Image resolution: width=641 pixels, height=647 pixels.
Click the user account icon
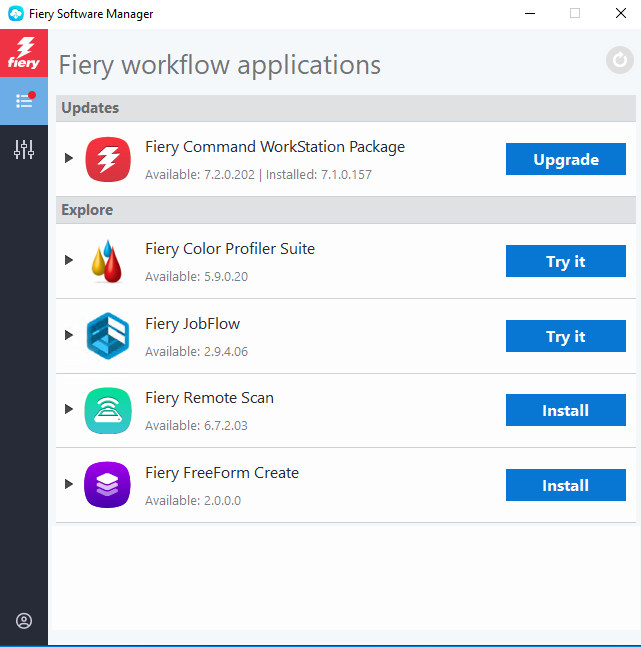pyautogui.click(x=24, y=621)
